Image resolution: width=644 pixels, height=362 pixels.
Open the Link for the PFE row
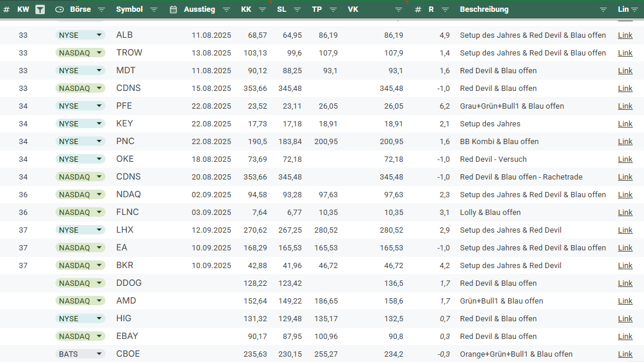click(x=625, y=106)
